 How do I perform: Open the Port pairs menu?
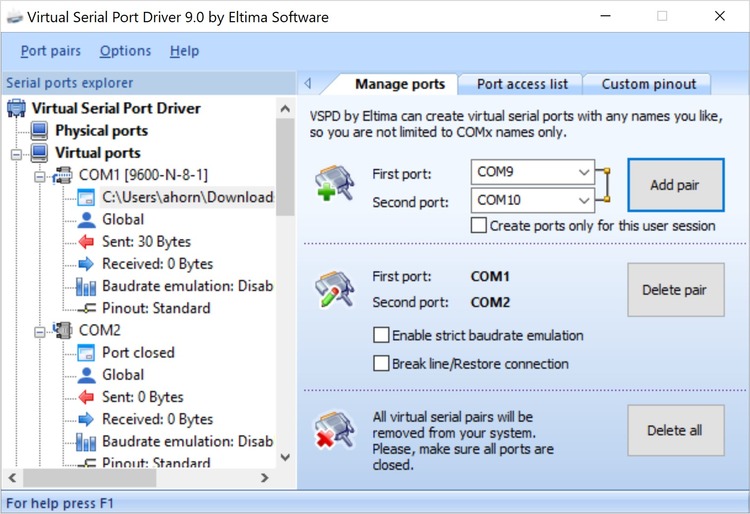coord(51,51)
